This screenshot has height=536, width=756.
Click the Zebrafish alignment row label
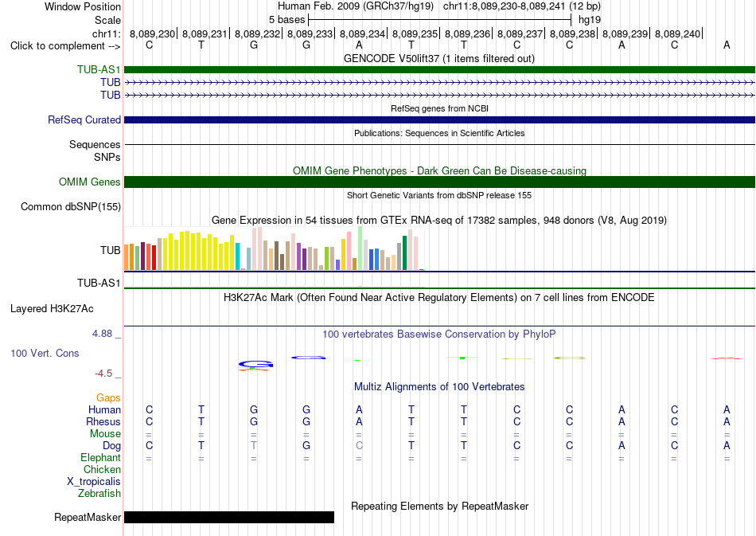99,494
